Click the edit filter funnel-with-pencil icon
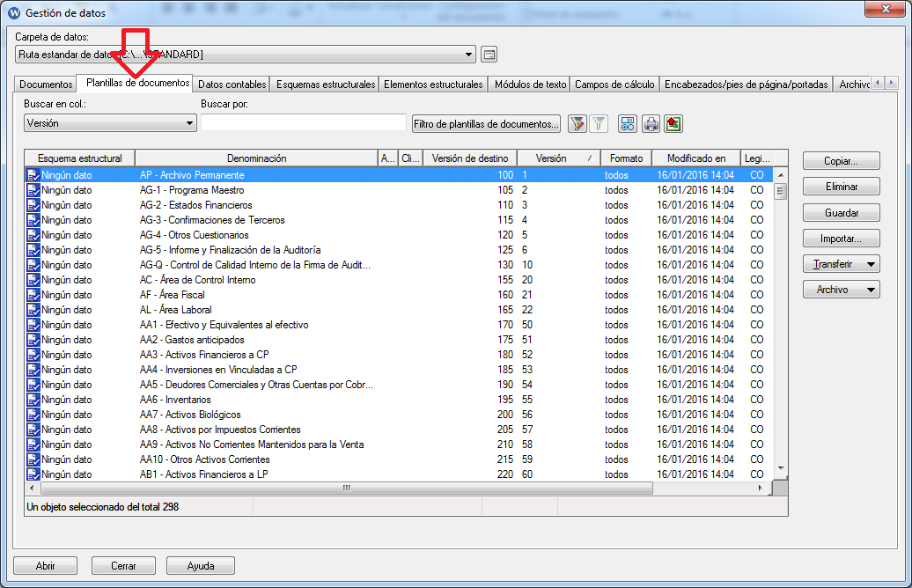912x588 pixels. (x=577, y=124)
